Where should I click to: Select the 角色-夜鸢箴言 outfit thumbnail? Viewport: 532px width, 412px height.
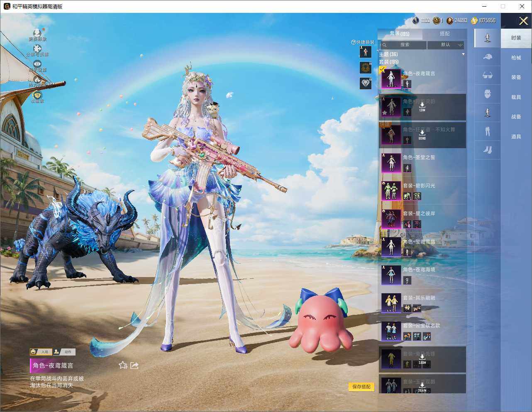point(391,78)
